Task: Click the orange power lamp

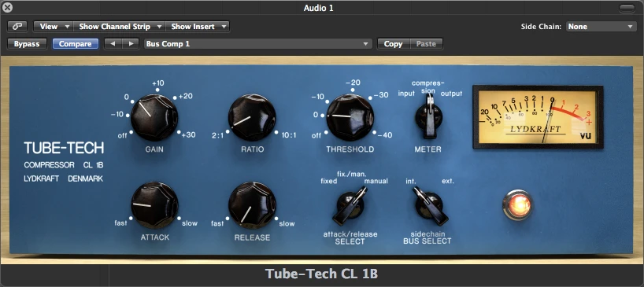Action: point(517,204)
